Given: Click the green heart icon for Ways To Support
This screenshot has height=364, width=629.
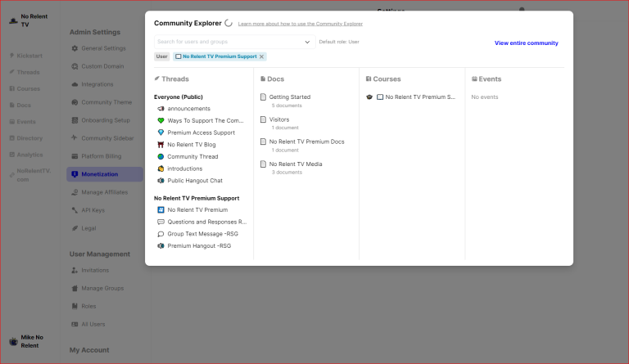Looking at the screenshot, I should [161, 120].
